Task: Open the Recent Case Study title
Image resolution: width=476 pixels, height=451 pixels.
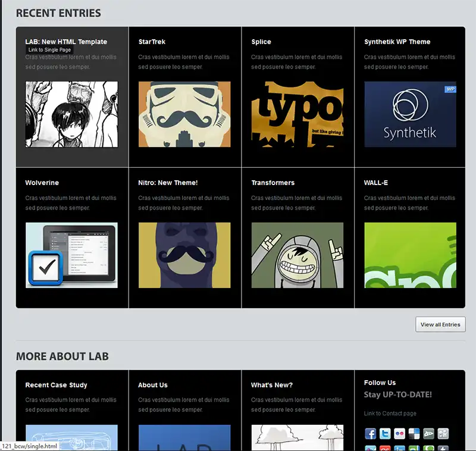Action: tap(56, 385)
